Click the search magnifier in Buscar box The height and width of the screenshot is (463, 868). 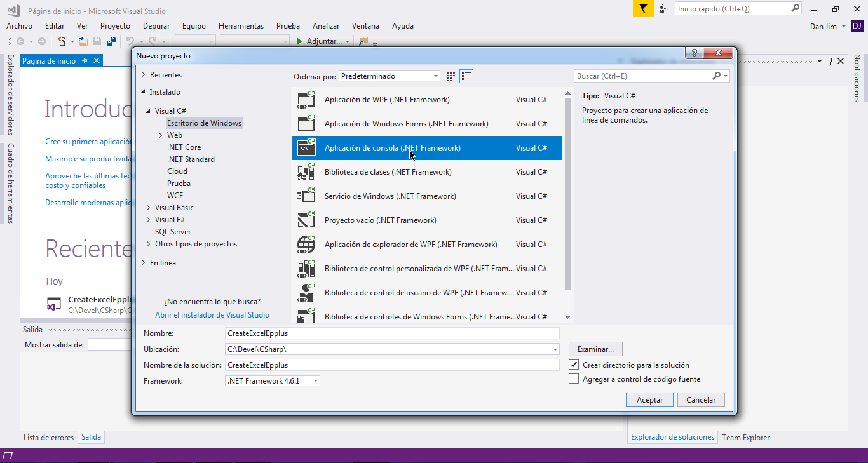click(x=717, y=76)
